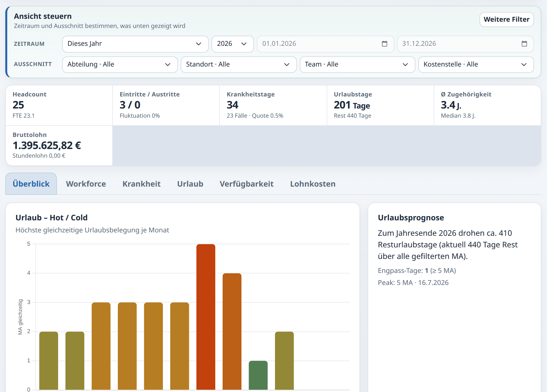Click the Bruttolohn card 1.395.625,82 €

pos(59,145)
